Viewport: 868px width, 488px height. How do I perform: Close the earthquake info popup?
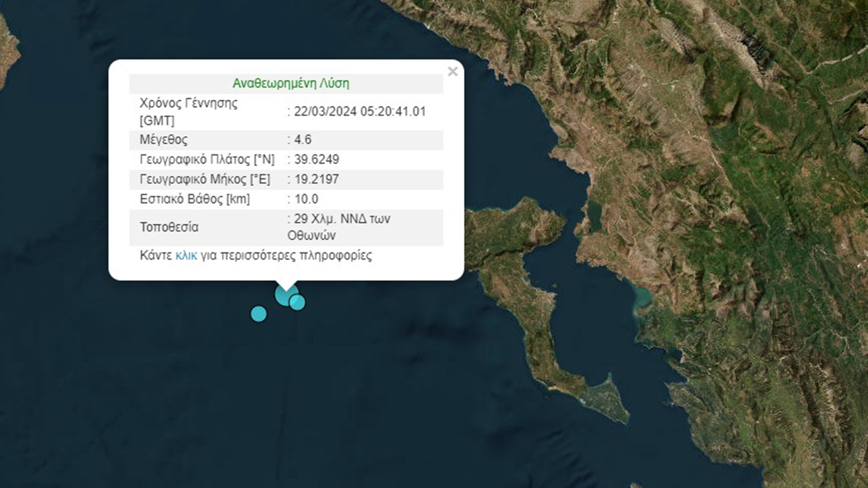[x=453, y=72]
